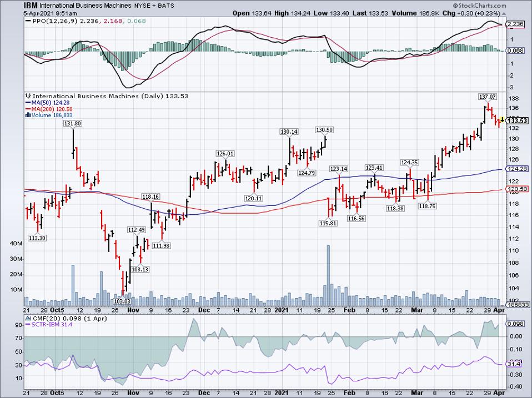
Task: Click the 0.098 CMF tag on the right axis
Action: pyautogui.click(x=515, y=324)
